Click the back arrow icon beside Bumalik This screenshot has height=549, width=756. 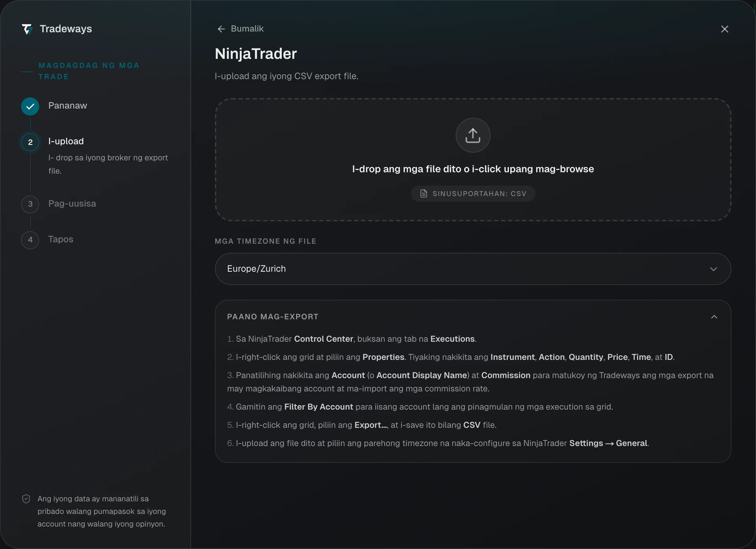coord(221,29)
